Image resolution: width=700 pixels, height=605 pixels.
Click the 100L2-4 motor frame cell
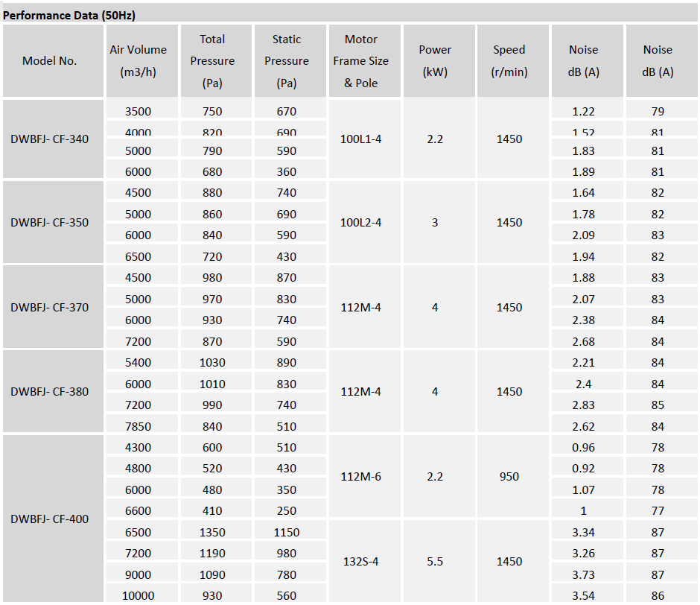pos(360,222)
